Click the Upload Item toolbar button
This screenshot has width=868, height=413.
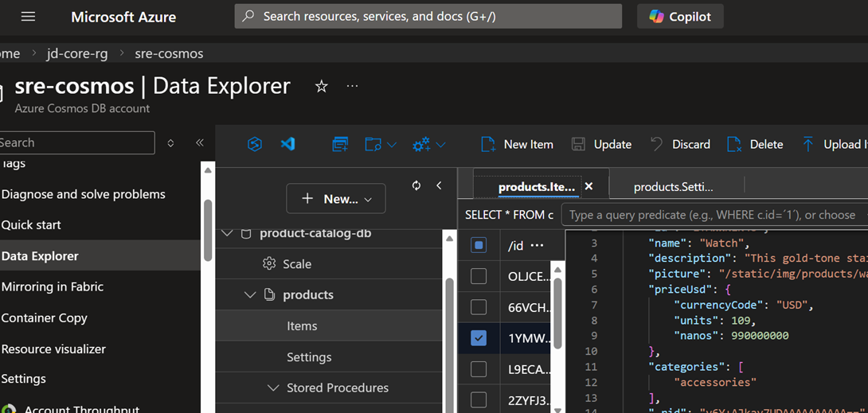[x=835, y=144]
